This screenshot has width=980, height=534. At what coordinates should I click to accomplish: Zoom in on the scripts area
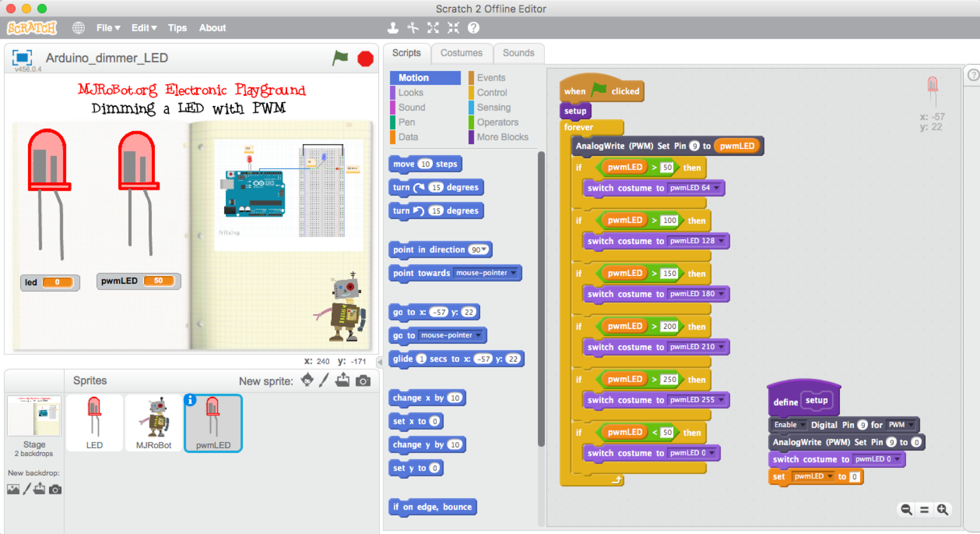[943, 510]
